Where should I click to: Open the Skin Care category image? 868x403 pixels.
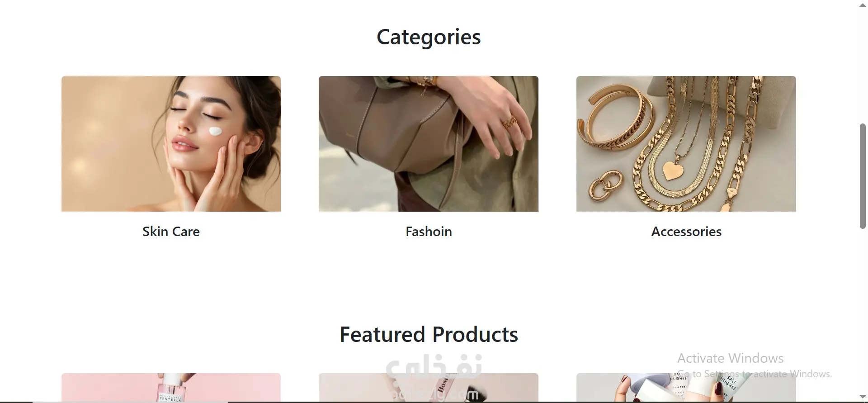pos(171,144)
